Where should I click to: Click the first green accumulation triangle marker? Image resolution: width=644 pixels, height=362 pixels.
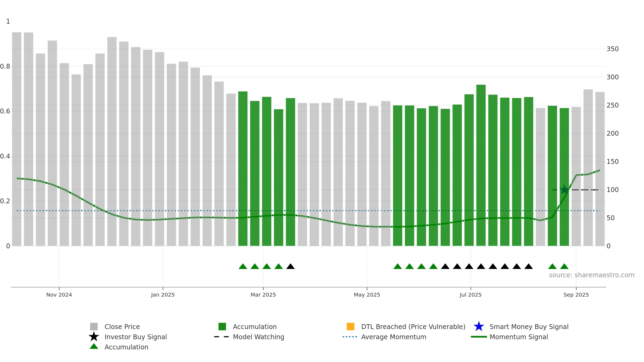[x=243, y=266]
